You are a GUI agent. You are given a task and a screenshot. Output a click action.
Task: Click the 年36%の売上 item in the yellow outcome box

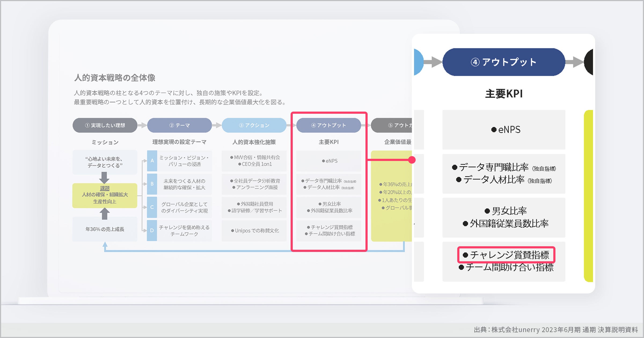[x=395, y=184]
